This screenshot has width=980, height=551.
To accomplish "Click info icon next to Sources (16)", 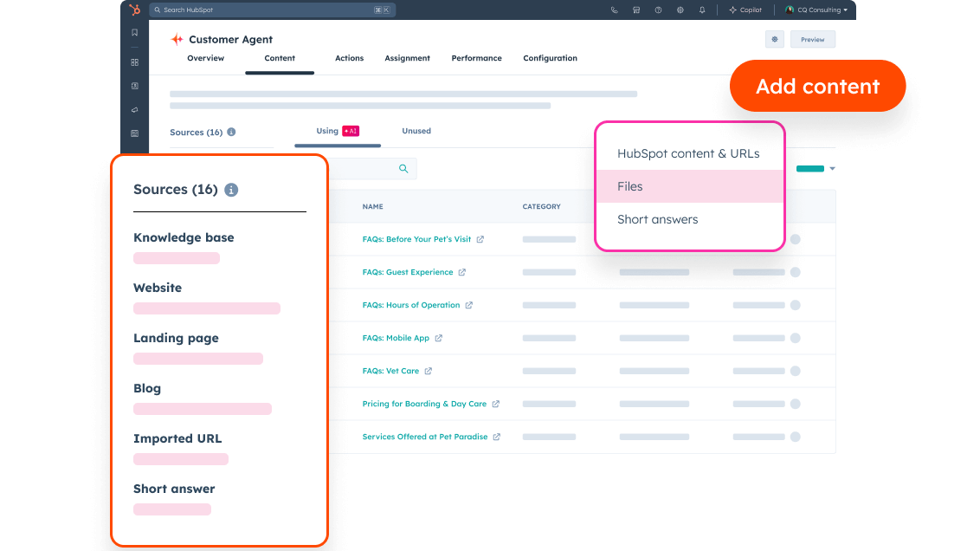I will coord(231,133).
